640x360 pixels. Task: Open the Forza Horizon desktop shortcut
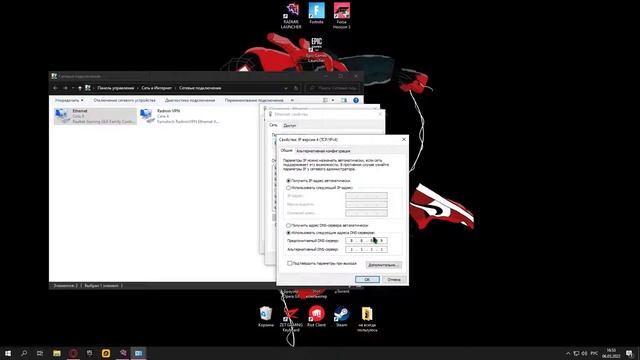click(342, 16)
